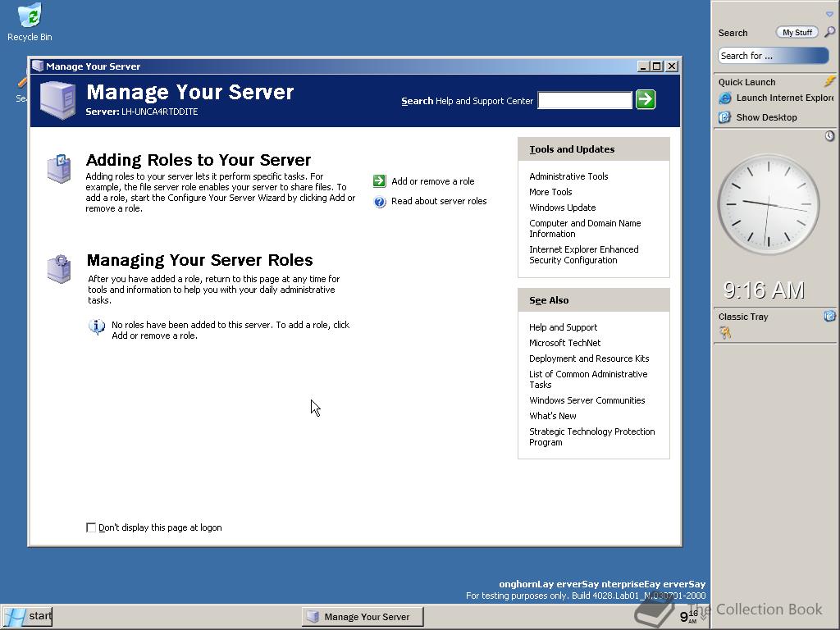Click Show Desktop label in Quick Launch
The image size is (840, 630).
[x=766, y=117]
